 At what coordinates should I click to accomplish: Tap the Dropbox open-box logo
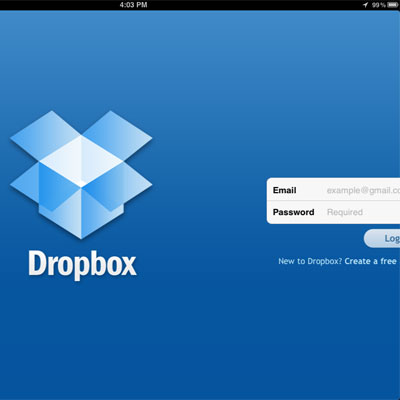point(81,175)
